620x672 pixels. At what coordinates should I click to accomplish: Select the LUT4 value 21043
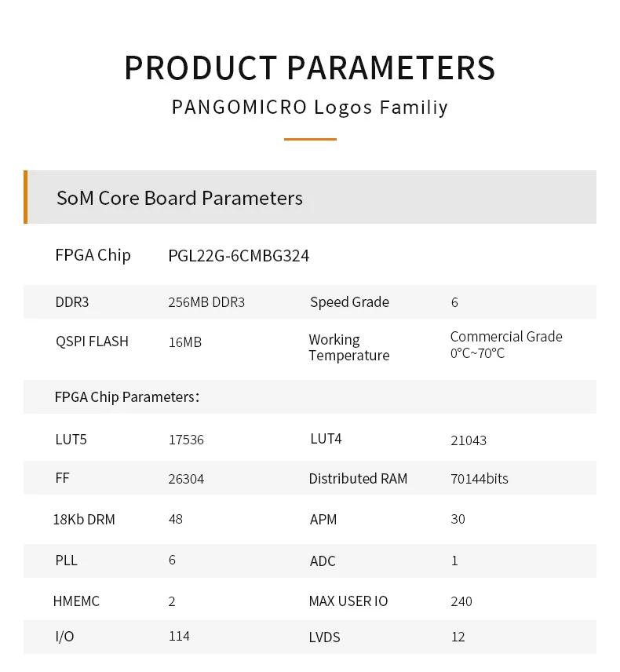469,440
